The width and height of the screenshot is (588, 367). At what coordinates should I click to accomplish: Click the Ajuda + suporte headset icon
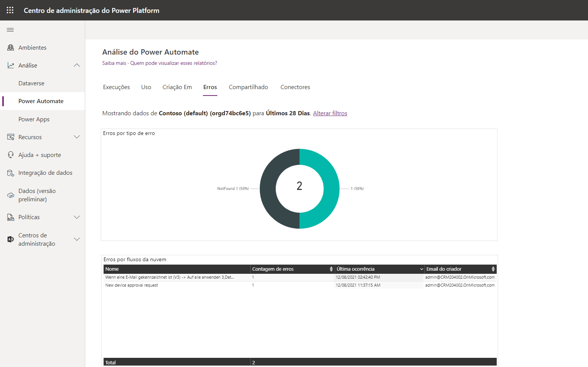[11, 155]
